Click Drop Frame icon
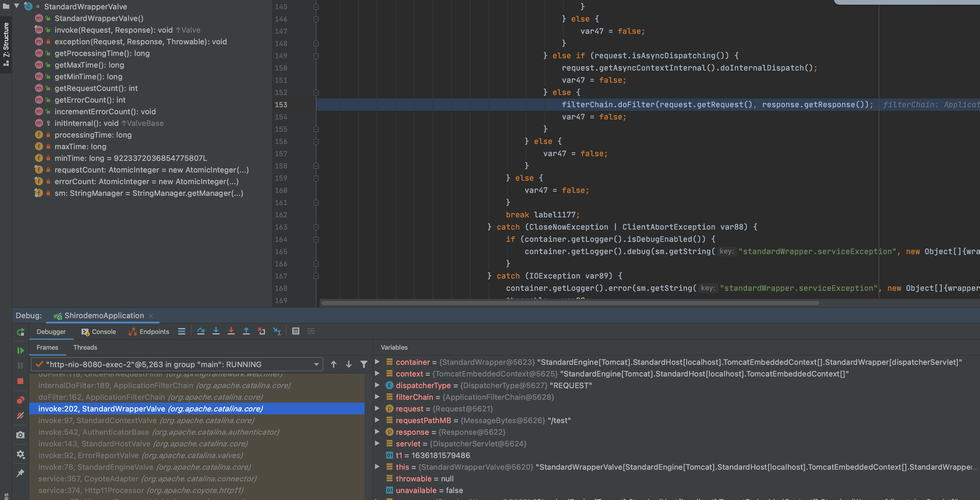The width and height of the screenshot is (980, 500). 261,331
